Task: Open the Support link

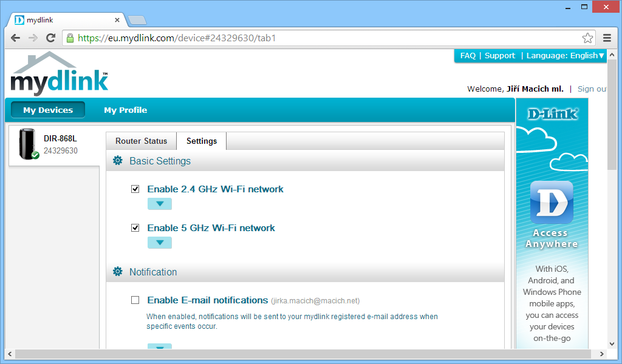Action: [500, 56]
